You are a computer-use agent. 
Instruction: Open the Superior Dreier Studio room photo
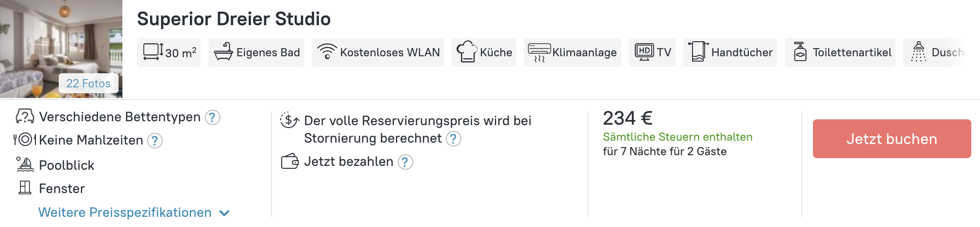click(x=61, y=49)
